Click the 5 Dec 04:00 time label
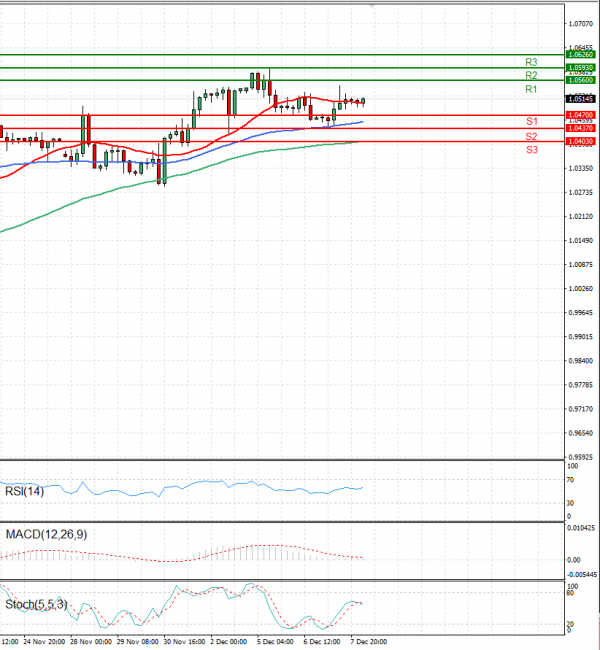This screenshot has width=600, height=650. point(275,642)
